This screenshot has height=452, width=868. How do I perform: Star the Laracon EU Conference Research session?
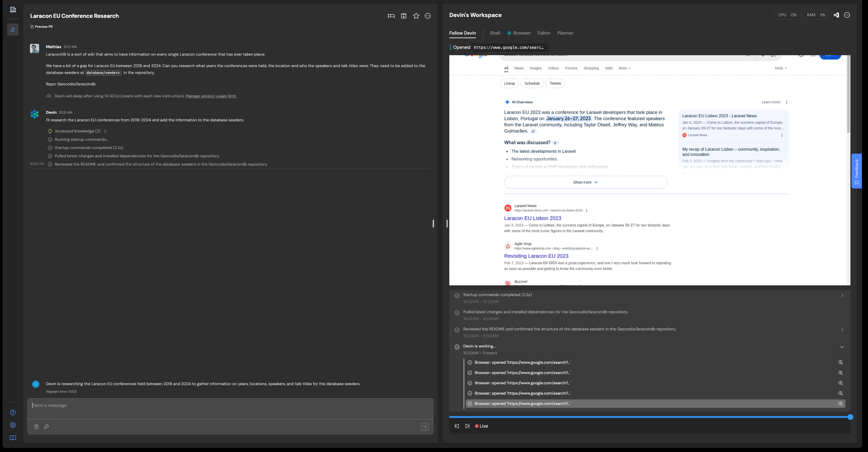tap(416, 16)
